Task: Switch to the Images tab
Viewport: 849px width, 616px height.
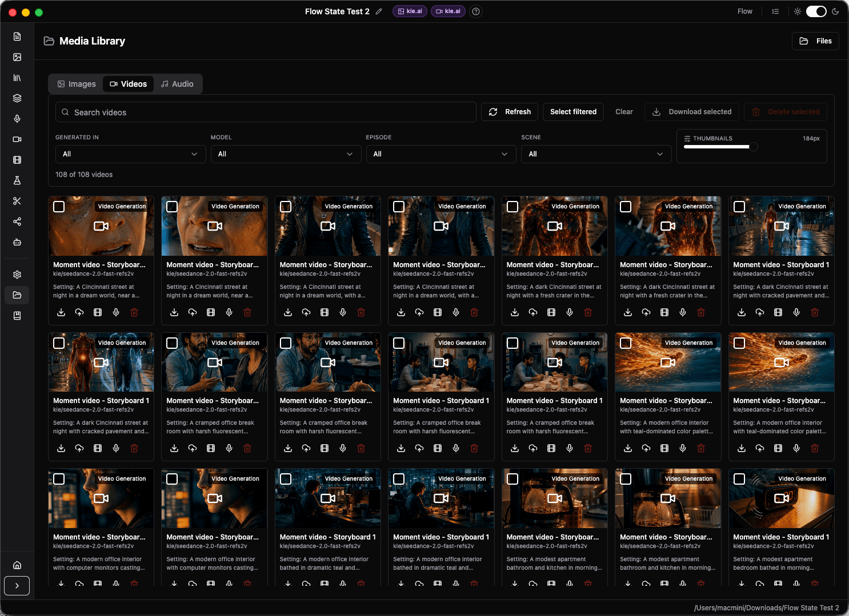Action: [77, 84]
